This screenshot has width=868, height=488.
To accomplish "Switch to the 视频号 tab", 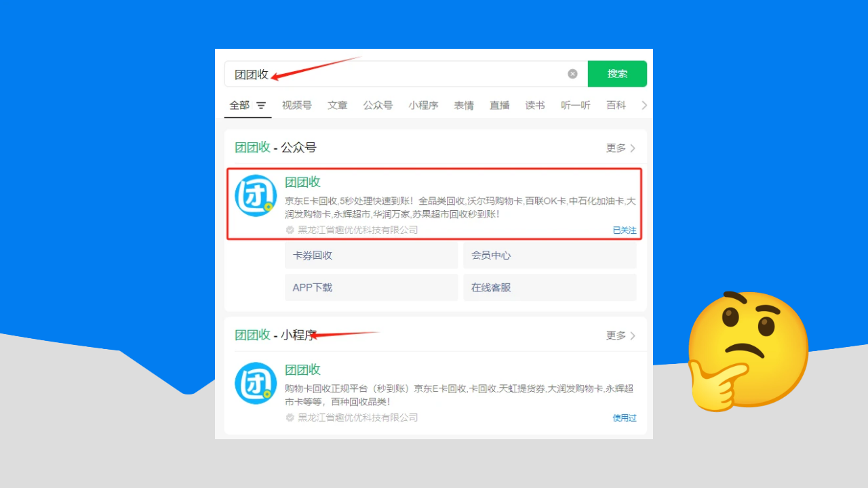I will point(297,106).
